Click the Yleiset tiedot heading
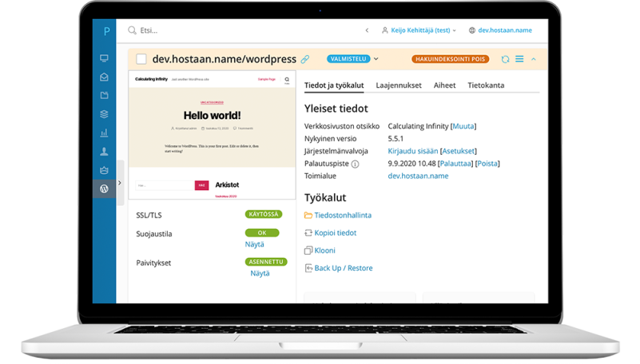 (x=336, y=109)
